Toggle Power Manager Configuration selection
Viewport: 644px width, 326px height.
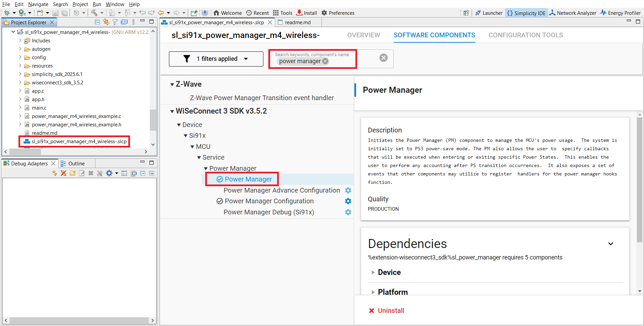[x=220, y=201]
